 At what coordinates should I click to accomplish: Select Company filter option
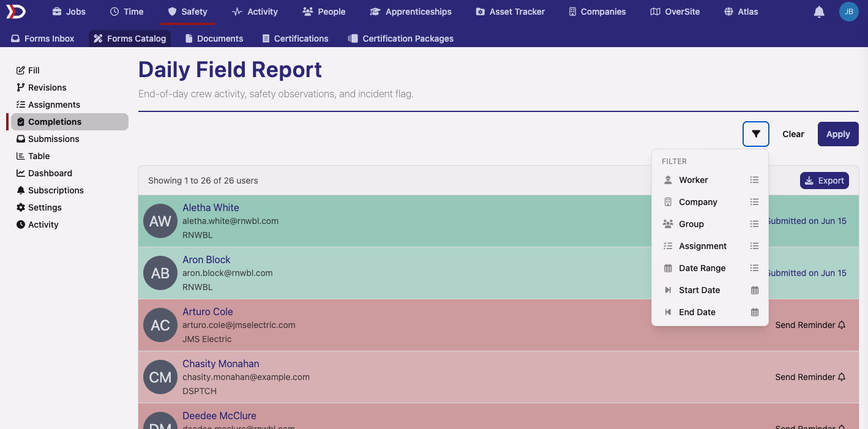pyautogui.click(x=710, y=202)
